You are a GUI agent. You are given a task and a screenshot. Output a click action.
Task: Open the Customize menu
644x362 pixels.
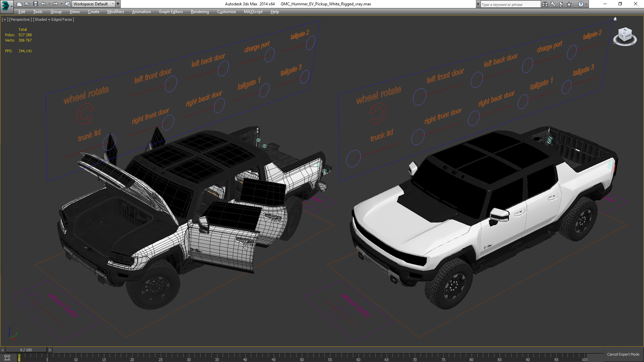[226, 12]
